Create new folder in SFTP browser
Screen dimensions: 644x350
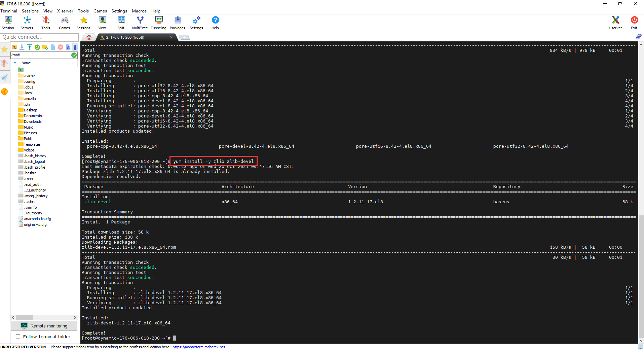(x=45, y=47)
